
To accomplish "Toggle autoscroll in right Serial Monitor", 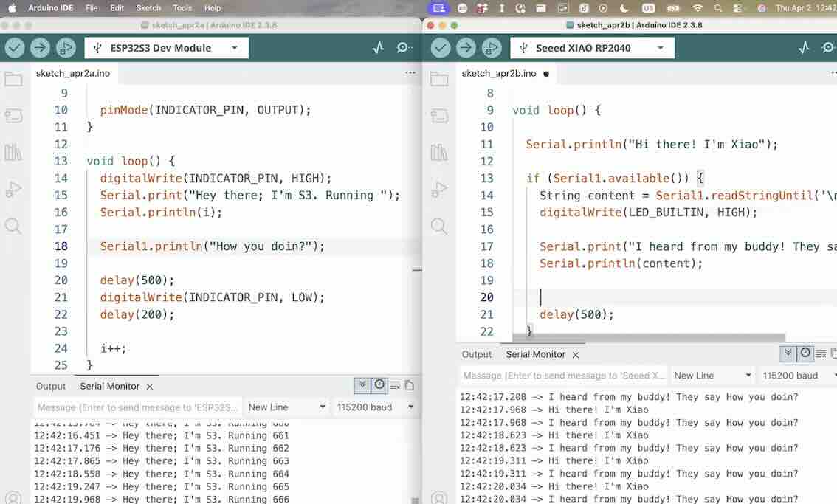I will pos(788,353).
